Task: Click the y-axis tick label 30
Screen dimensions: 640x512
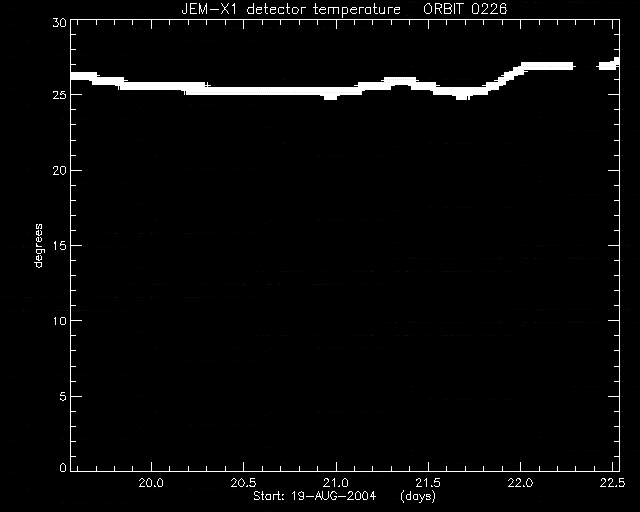Action: point(60,23)
